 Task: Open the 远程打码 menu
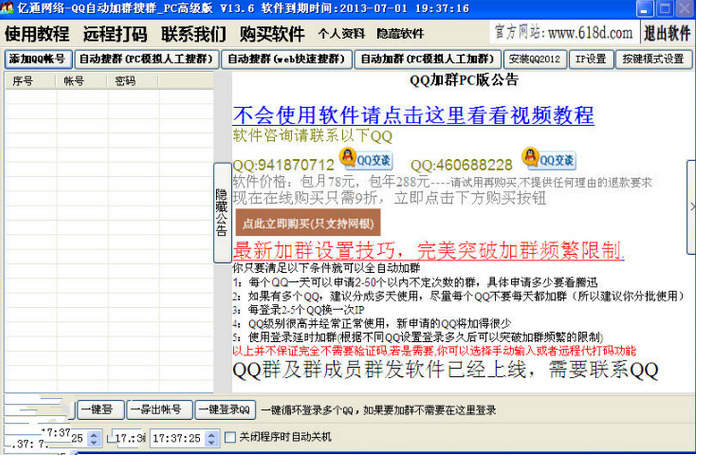pyautogui.click(x=115, y=34)
